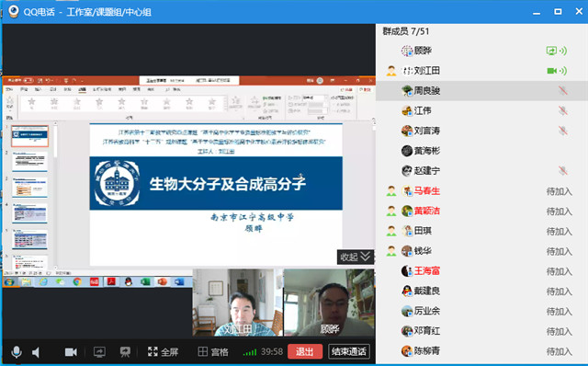Click 刘江田's green camera status icon
588x366 pixels.
[551, 71]
